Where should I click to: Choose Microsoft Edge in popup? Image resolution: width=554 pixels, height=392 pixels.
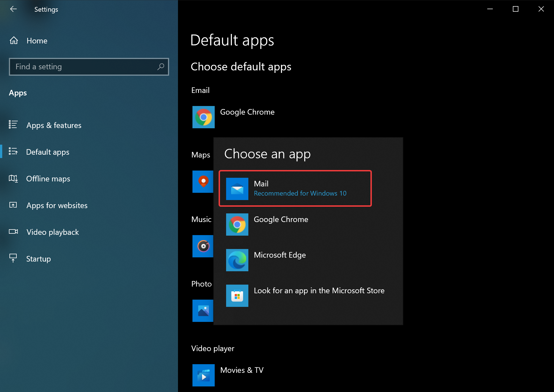point(308,260)
